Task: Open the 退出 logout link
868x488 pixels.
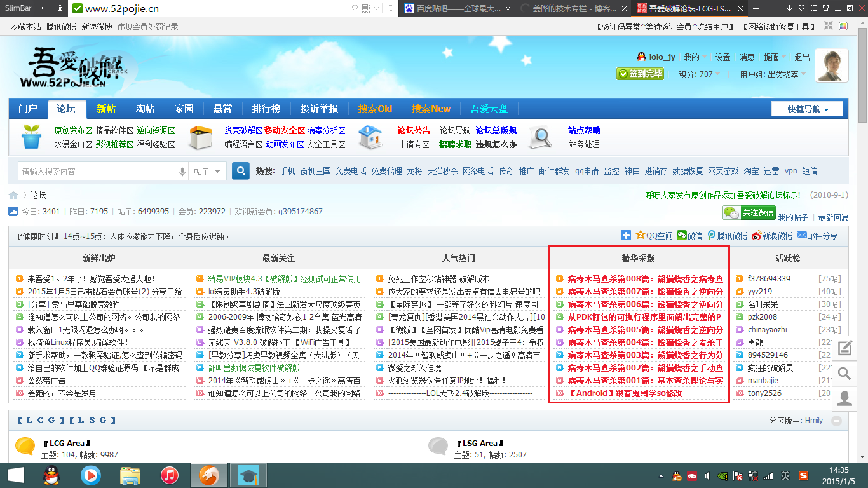Action: click(x=803, y=57)
